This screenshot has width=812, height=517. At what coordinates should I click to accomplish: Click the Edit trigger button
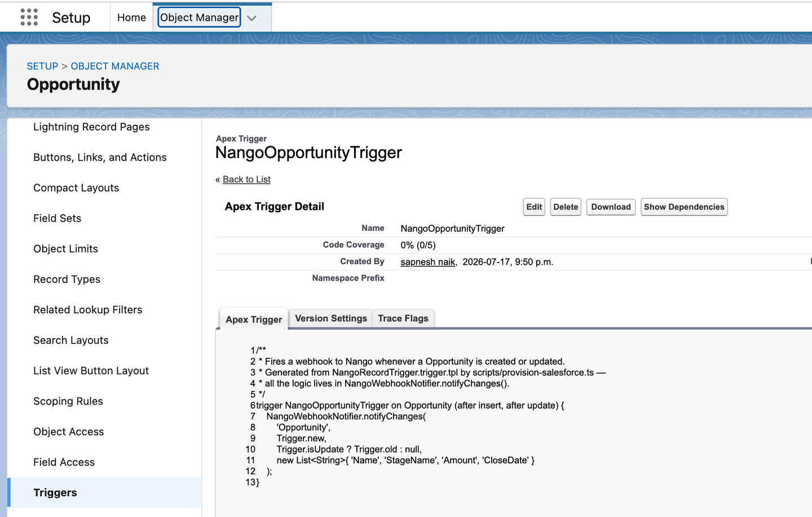[534, 207]
